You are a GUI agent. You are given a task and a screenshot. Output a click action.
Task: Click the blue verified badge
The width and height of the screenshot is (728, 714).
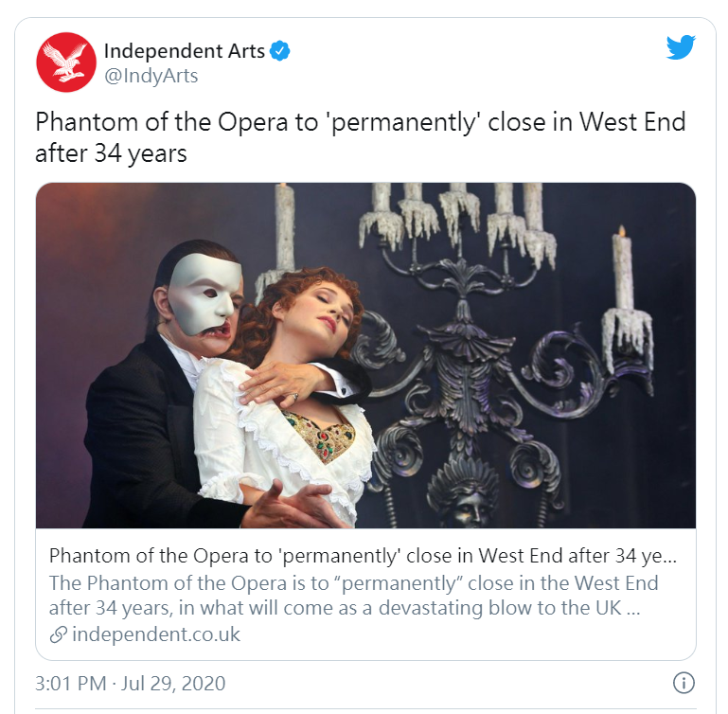[x=280, y=51]
